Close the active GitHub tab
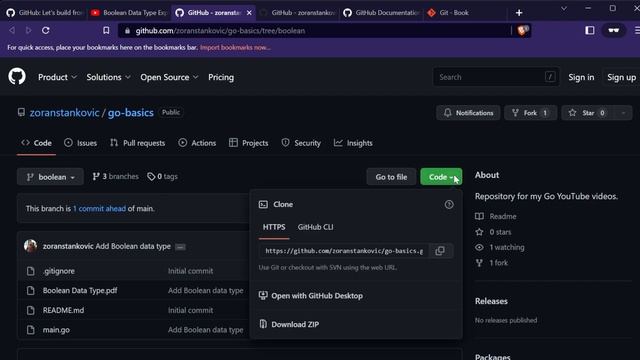 coord(249,13)
